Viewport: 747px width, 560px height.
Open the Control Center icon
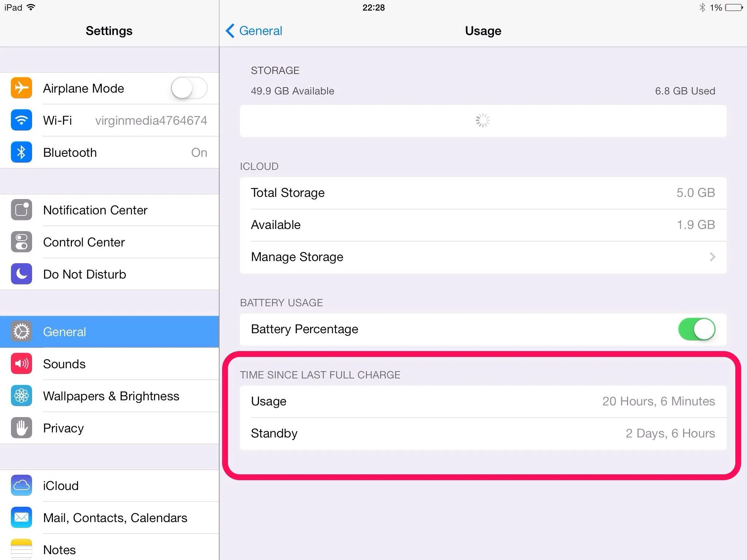click(22, 242)
